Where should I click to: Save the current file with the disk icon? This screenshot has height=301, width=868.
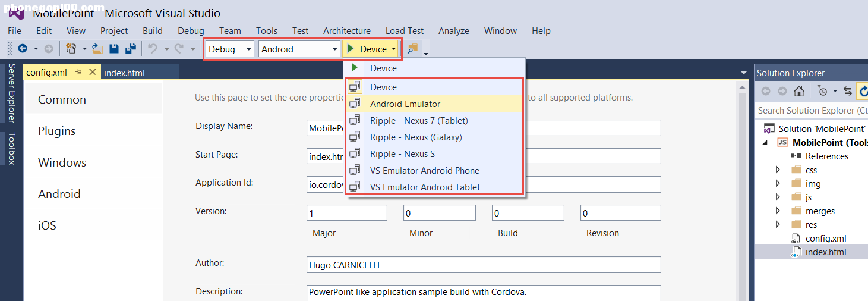115,49
